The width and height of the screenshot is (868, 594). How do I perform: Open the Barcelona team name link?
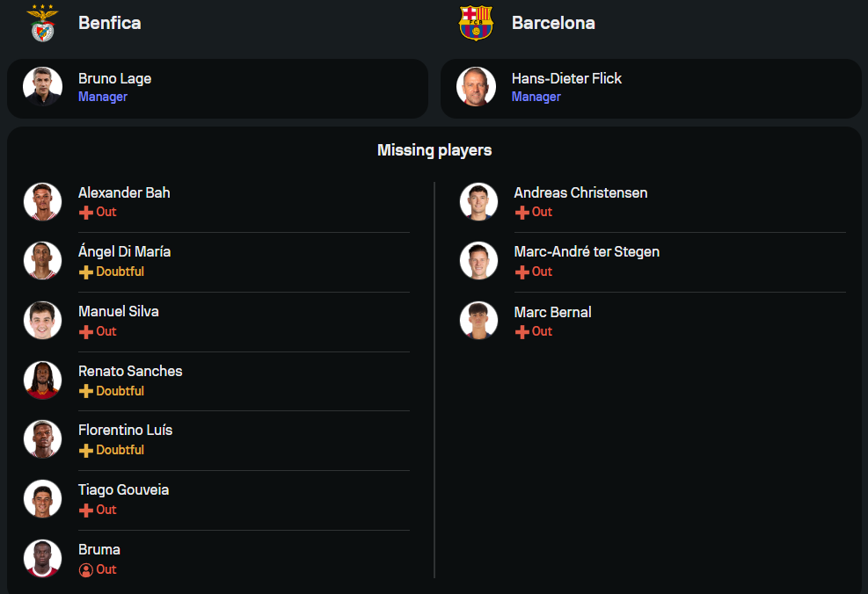tap(553, 23)
